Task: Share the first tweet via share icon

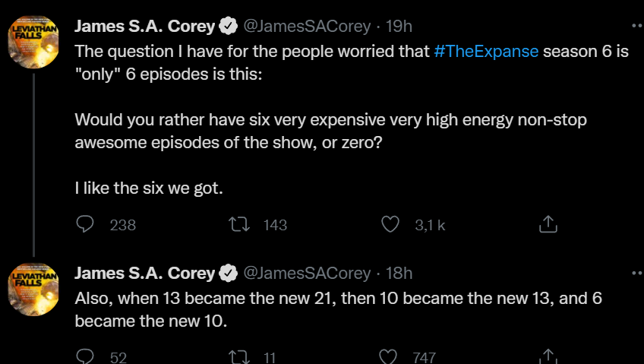Action: click(x=548, y=224)
